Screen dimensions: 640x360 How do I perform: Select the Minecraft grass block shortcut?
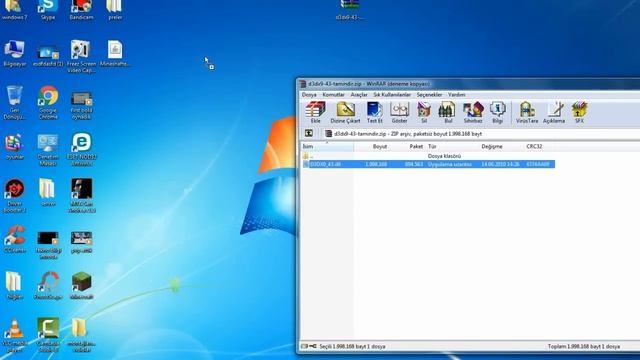point(81,286)
